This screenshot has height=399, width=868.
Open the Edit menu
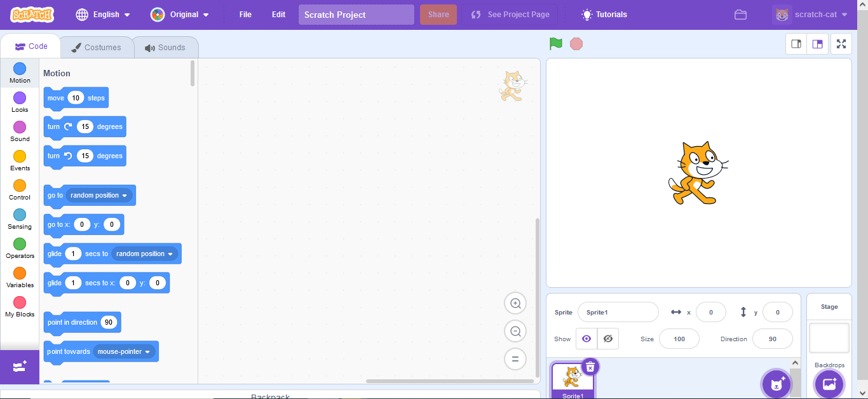(278, 14)
